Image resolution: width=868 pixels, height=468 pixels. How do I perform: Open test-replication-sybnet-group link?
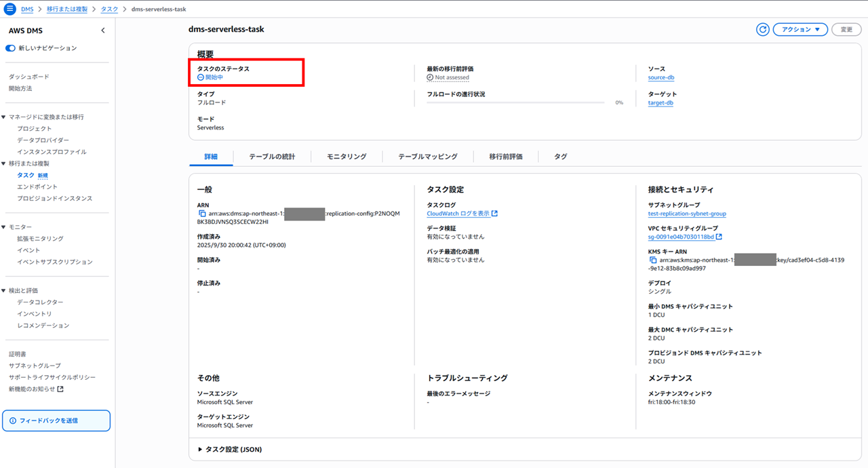click(x=687, y=214)
